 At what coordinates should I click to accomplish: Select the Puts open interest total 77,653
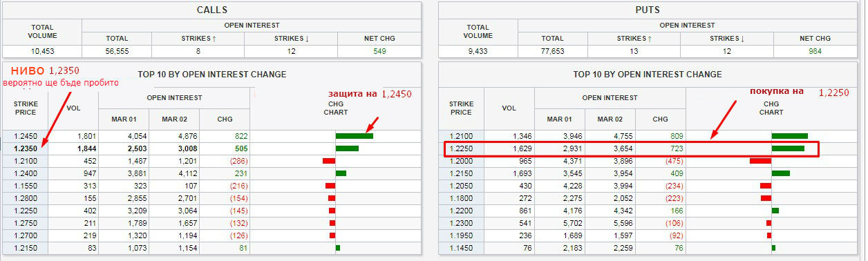552,51
